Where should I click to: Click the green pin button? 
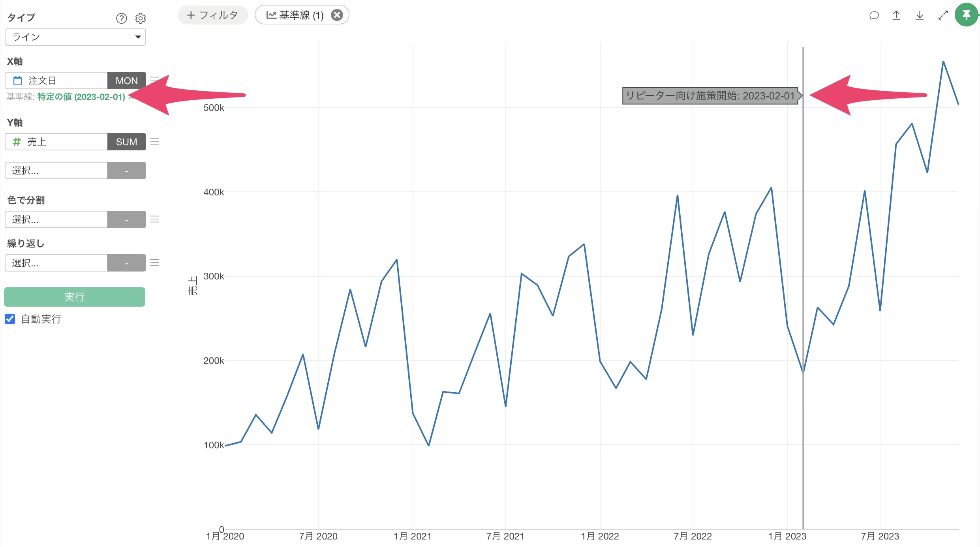click(x=966, y=15)
